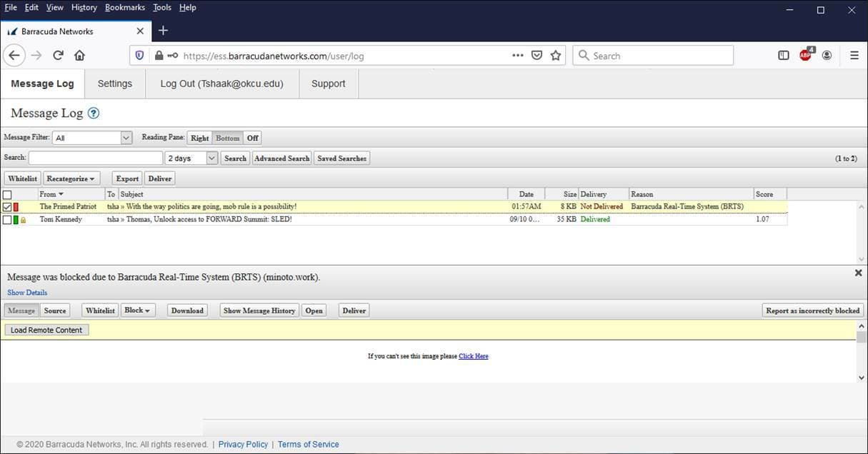The width and height of the screenshot is (868, 454).
Task: Click Load Remote Content
Action: [x=47, y=330]
